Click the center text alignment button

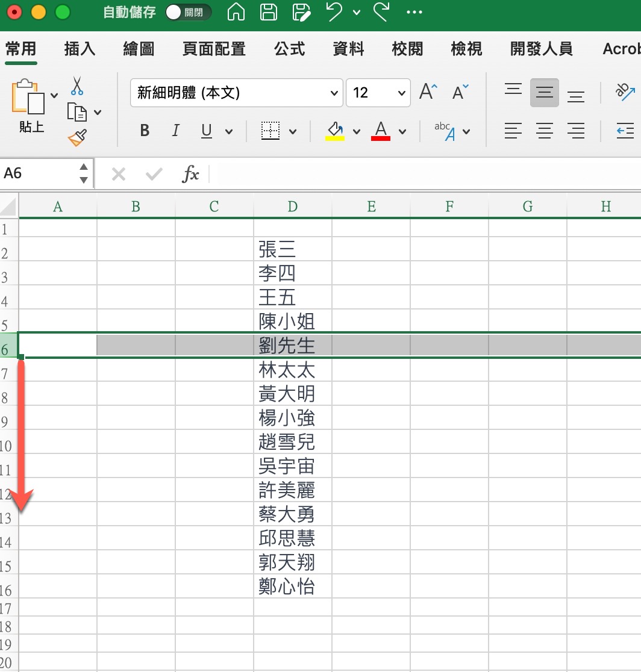click(x=545, y=130)
